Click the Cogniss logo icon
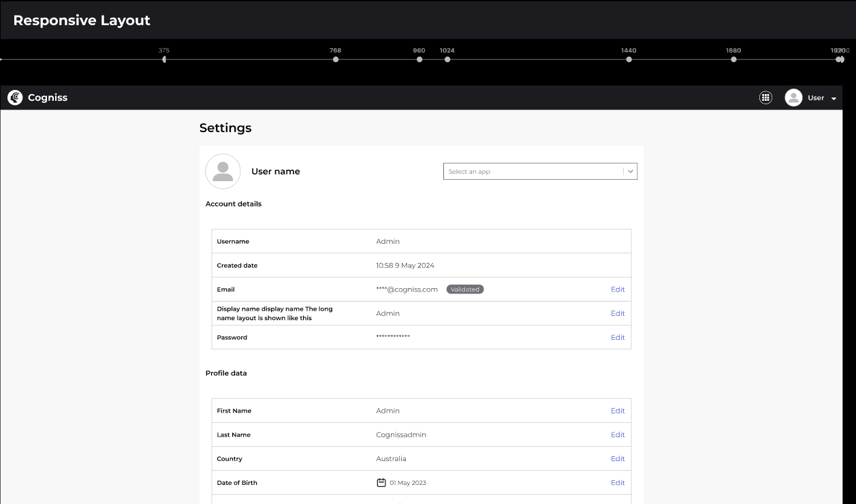 [x=15, y=98]
